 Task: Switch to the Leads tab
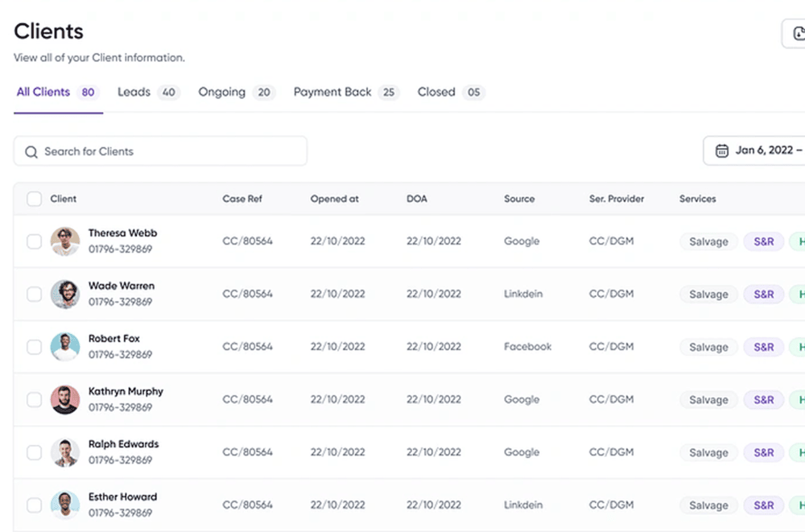tap(148, 93)
